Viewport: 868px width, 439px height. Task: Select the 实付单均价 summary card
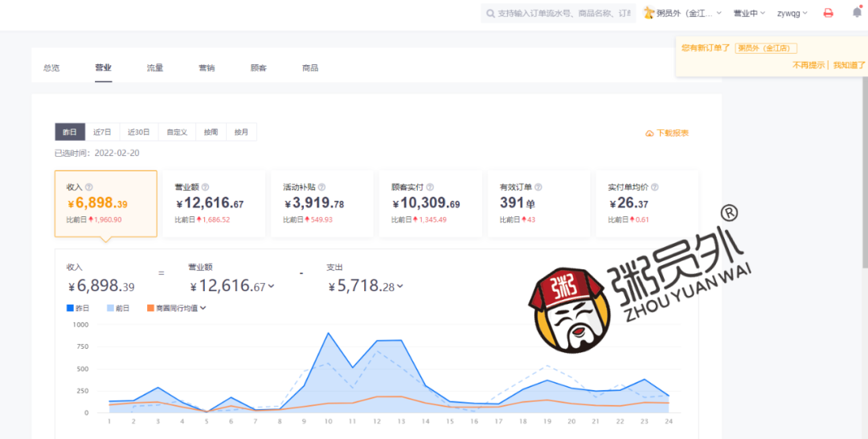647,203
